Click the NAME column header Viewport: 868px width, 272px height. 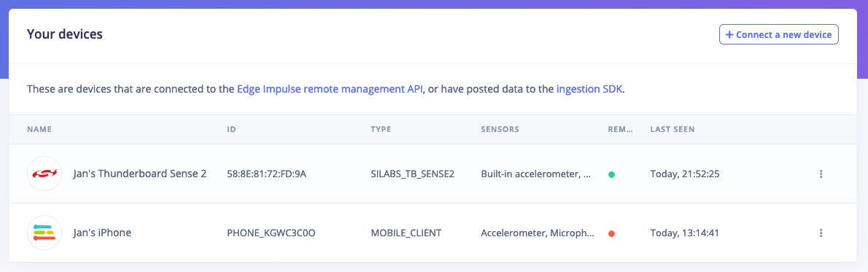click(39, 129)
